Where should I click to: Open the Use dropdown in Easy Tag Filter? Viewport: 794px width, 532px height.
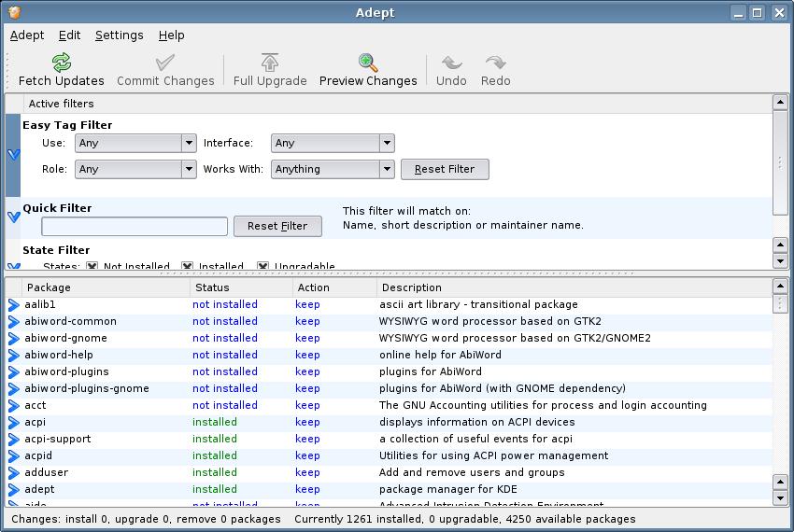[x=135, y=143]
